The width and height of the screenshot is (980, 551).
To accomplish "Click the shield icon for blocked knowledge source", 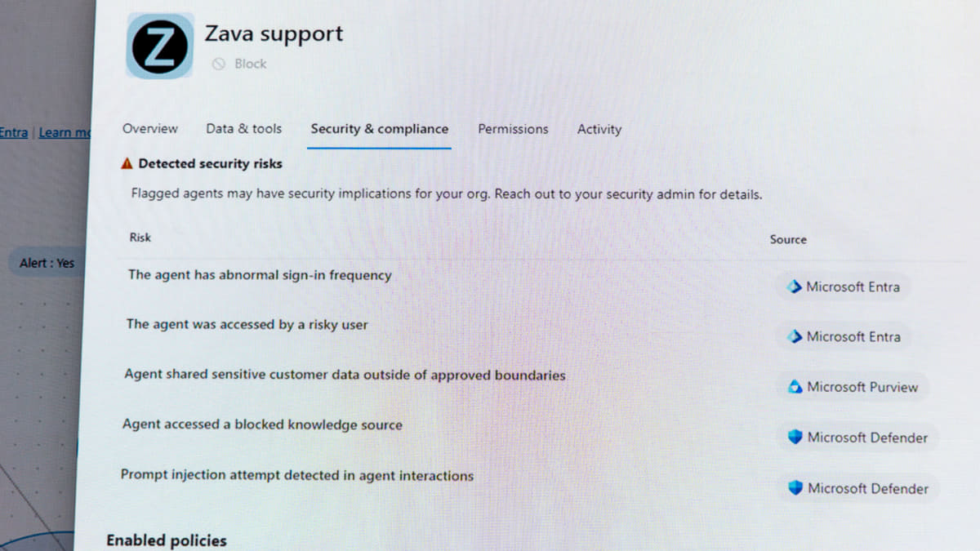I will (x=795, y=438).
